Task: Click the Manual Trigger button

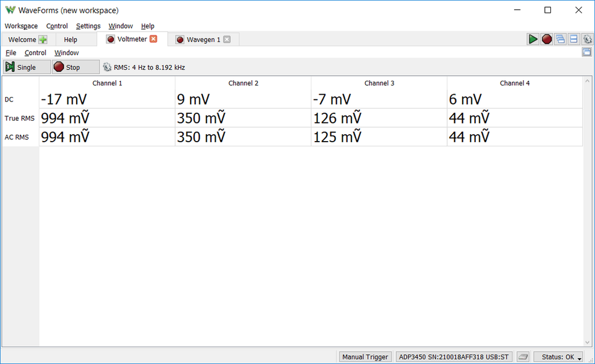Action: [365, 356]
